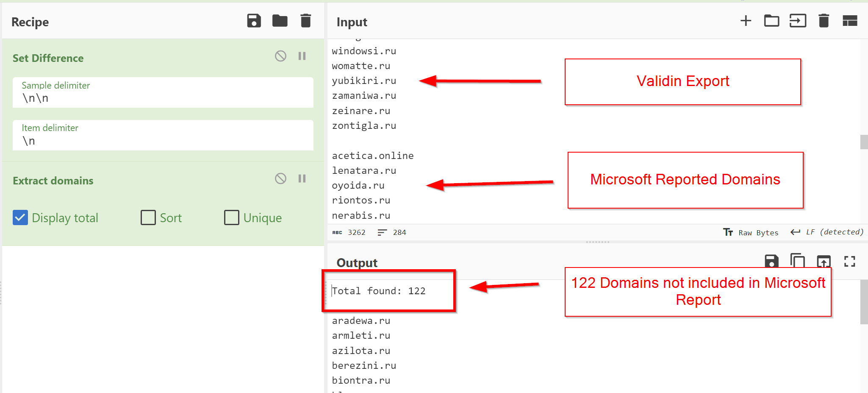Click on yubikiri.ru in the input

click(x=364, y=81)
